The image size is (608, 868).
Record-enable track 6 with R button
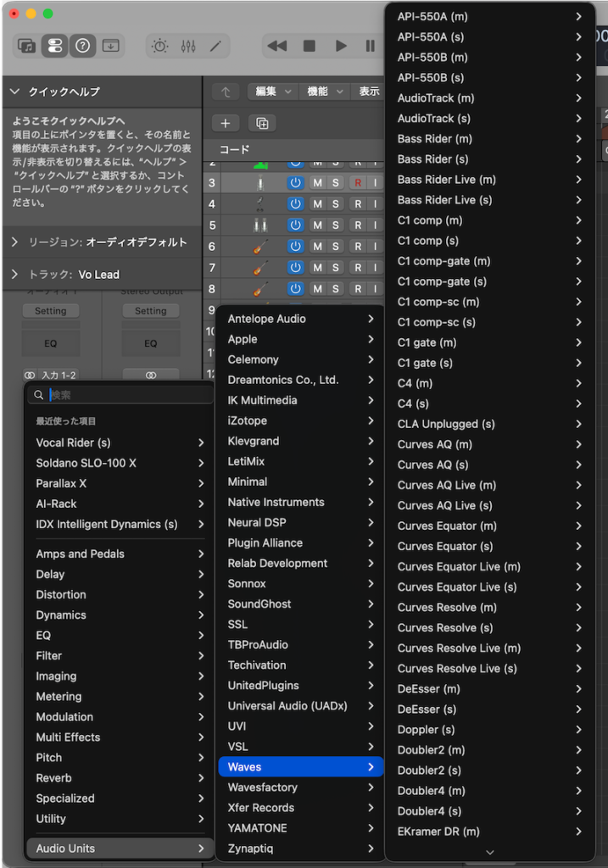click(358, 247)
